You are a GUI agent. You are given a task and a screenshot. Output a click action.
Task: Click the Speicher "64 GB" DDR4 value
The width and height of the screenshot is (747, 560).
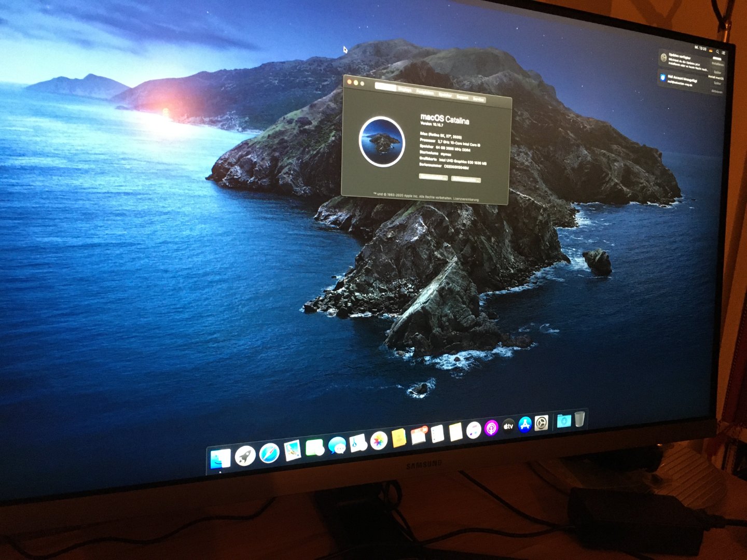(x=453, y=149)
